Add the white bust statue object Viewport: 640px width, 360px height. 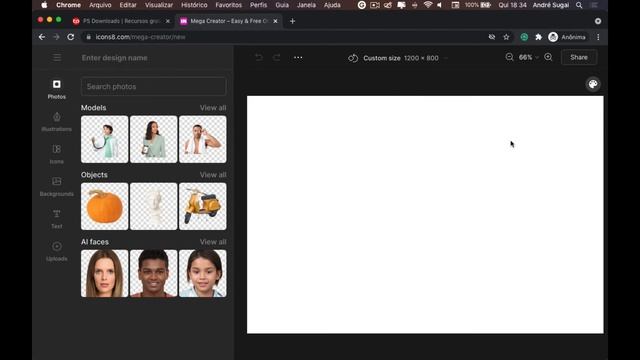[153, 206]
